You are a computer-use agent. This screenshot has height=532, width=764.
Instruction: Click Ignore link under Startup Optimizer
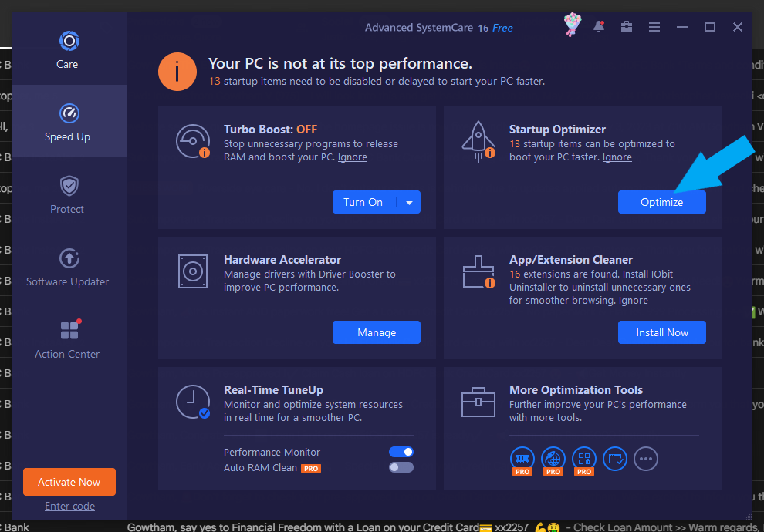[x=617, y=157]
